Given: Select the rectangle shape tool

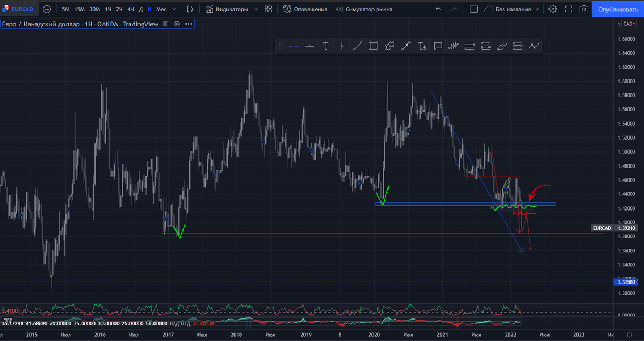Looking at the screenshot, I should [374, 46].
